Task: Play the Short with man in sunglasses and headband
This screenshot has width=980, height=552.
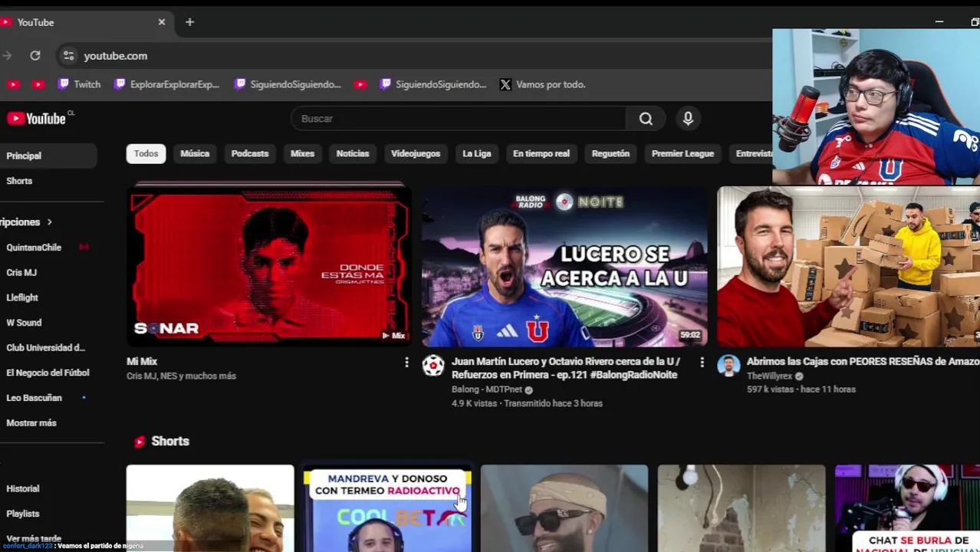Action: point(564,508)
